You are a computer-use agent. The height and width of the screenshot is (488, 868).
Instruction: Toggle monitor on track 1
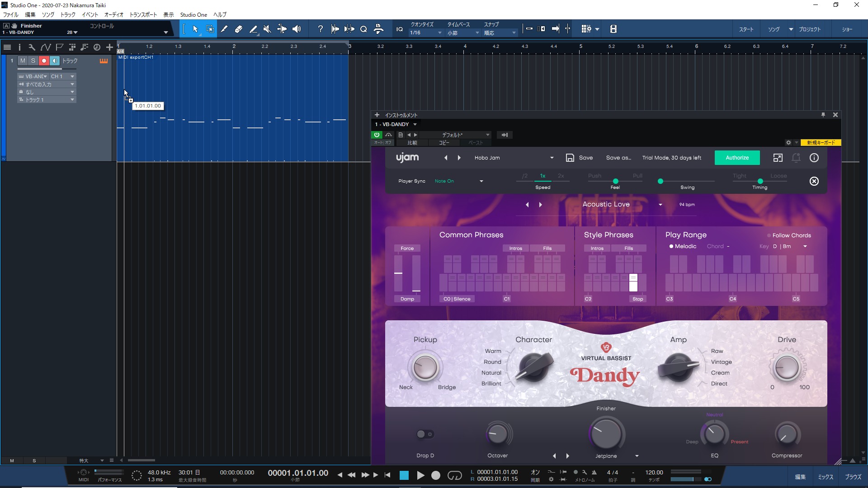[x=55, y=61]
